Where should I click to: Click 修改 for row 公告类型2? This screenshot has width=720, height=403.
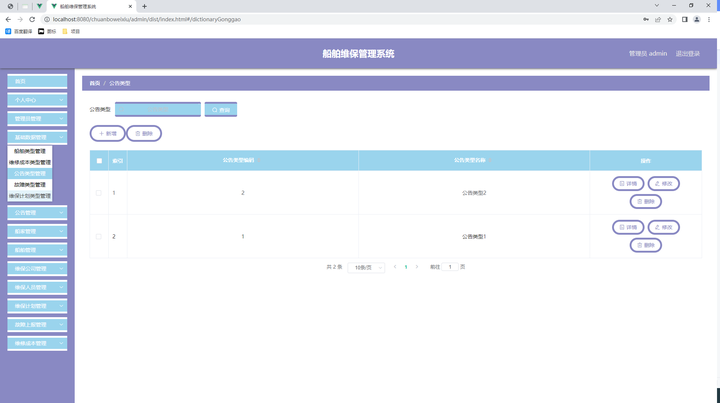[x=664, y=184]
